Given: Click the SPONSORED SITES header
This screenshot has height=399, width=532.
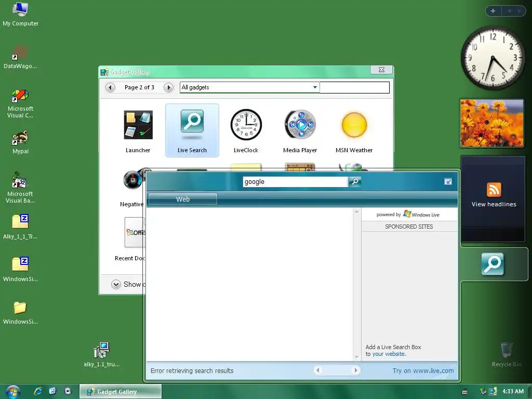Looking at the screenshot, I should 409,227.
